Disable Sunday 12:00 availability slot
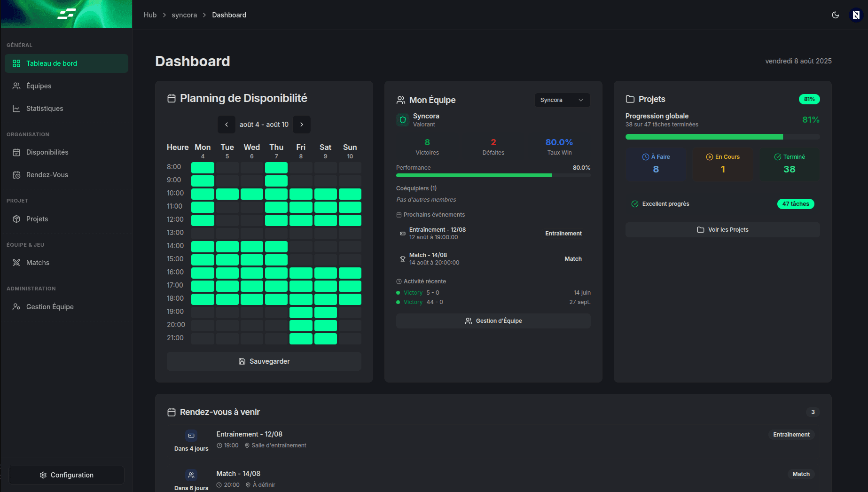This screenshot has height=492, width=868. tap(350, 220)
